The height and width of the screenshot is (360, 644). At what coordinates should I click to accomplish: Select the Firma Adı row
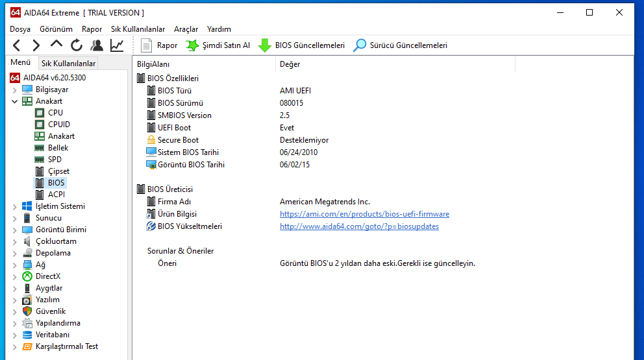tap(174, 202)
